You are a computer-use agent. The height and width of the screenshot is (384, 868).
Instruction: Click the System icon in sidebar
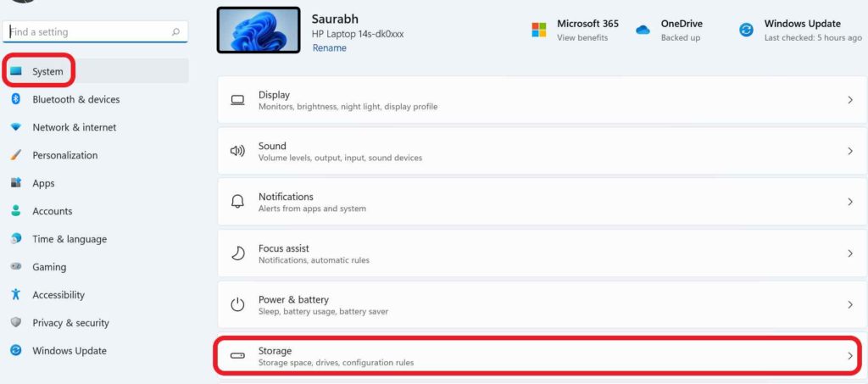point(16,71)
